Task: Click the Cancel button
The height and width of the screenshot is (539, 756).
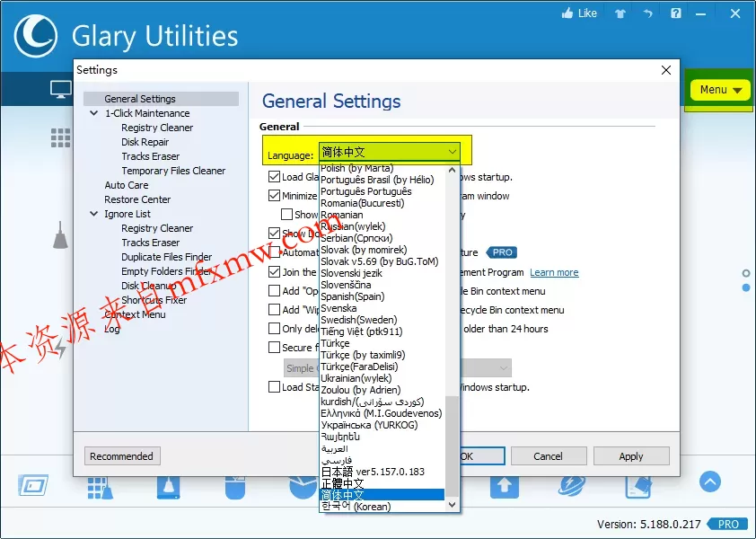Action: [549, 456]
